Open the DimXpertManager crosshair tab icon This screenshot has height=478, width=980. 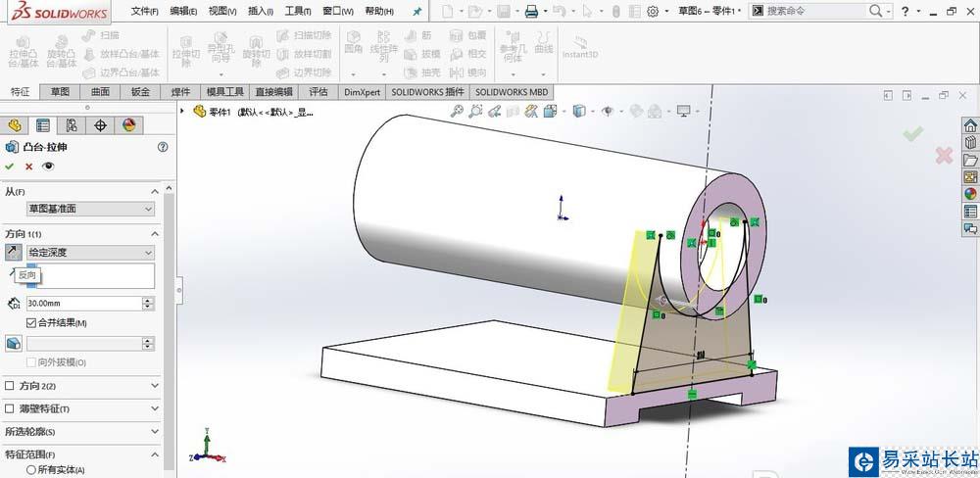point(100,125)
